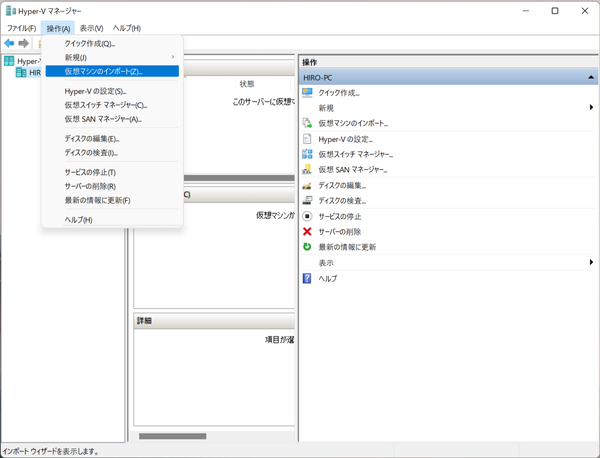Viewport: 600px width, 458px height.
Task: Click ディスクの編集... in the Actions pane
Action: pos(342,186)
